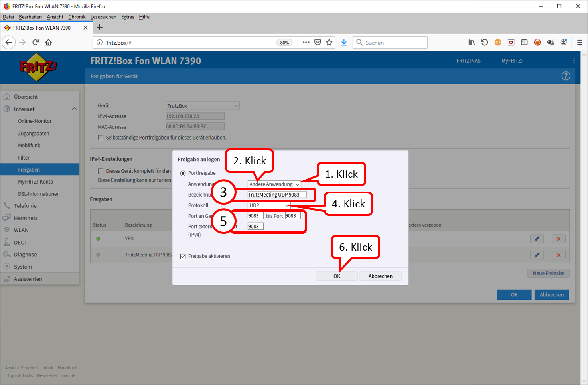
Task: Open page actions three-dot menu in address bar
Action: tap(306, 42)
